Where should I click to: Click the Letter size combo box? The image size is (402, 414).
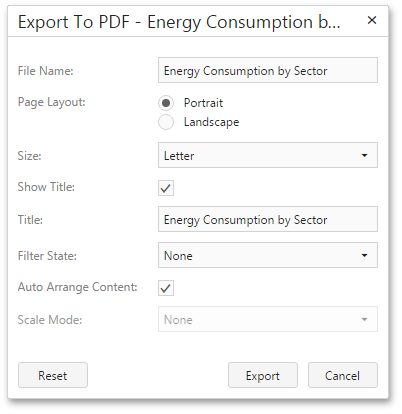click(268, 155)
